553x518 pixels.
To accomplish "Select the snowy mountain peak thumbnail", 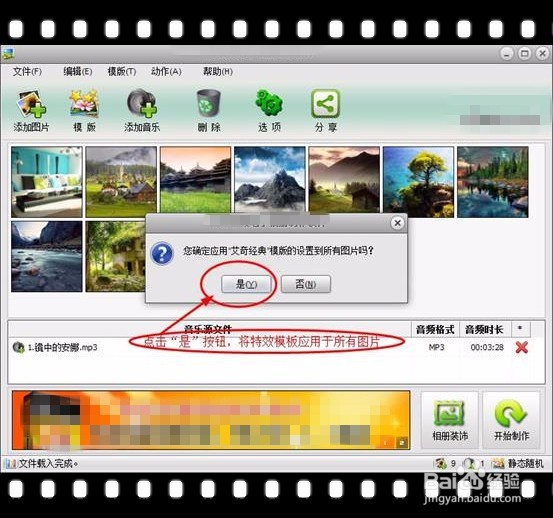I will pos(270,180).
